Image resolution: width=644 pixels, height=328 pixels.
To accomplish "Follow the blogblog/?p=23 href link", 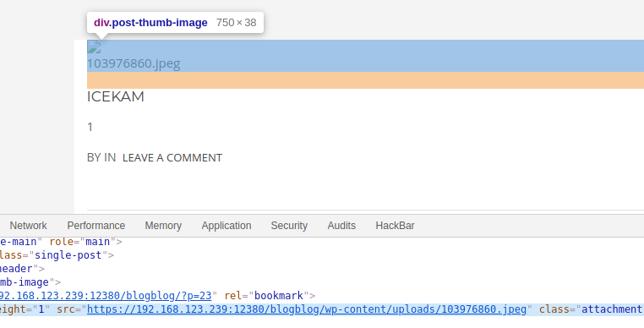I will coord(106,296).
